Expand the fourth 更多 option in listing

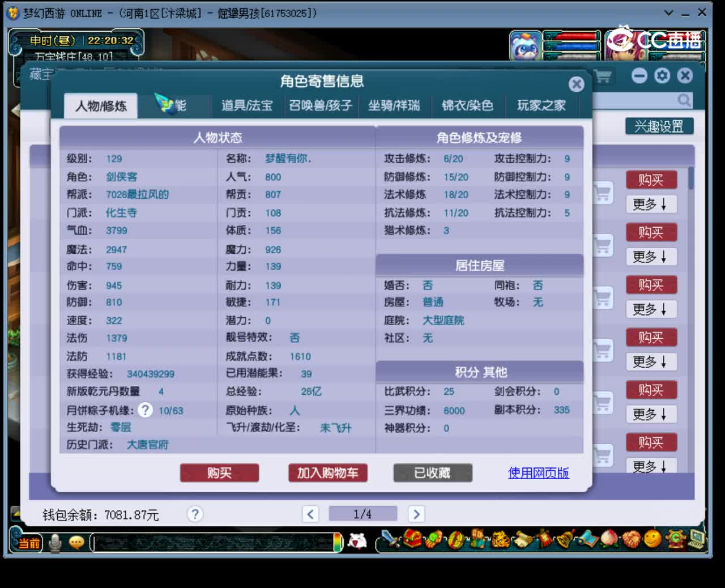click(651, 361)
